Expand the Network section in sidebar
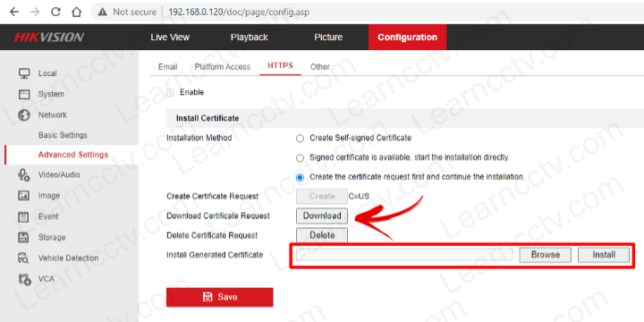 [x=53, y=115]
